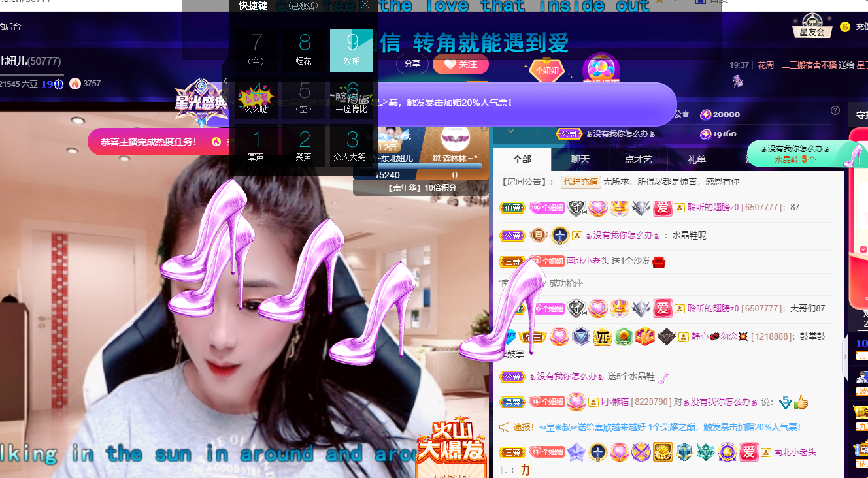
Task: Click the red 爱 badge on message 87
Action: 663,208
